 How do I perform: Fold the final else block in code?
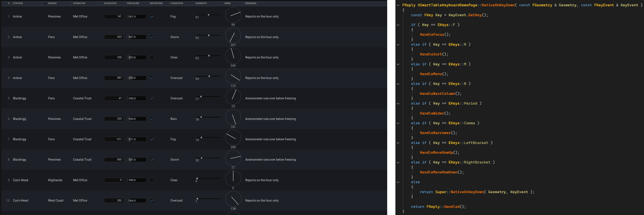pos(398,182)
